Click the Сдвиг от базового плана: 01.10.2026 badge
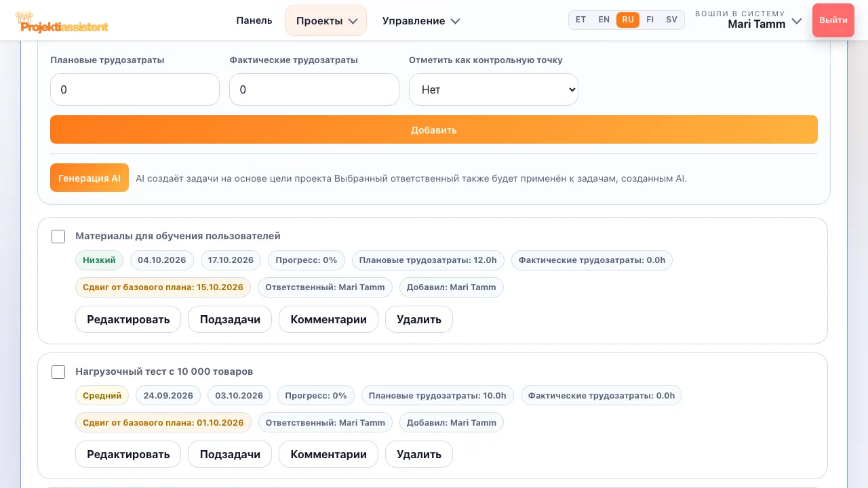This screenshot has width=868, height=488. pos(163,423)
